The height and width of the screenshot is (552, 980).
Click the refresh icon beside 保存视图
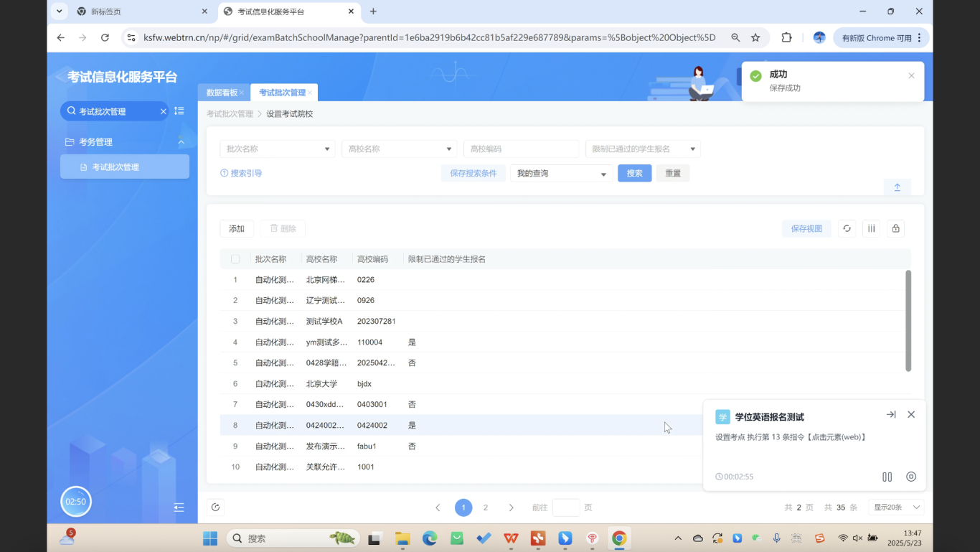(x=847, y=228)
